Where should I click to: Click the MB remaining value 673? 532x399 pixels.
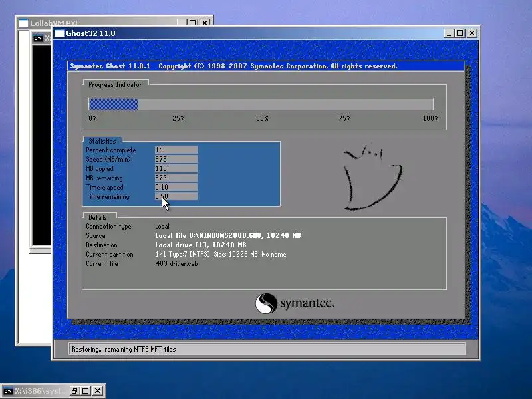tap(176, 178)
